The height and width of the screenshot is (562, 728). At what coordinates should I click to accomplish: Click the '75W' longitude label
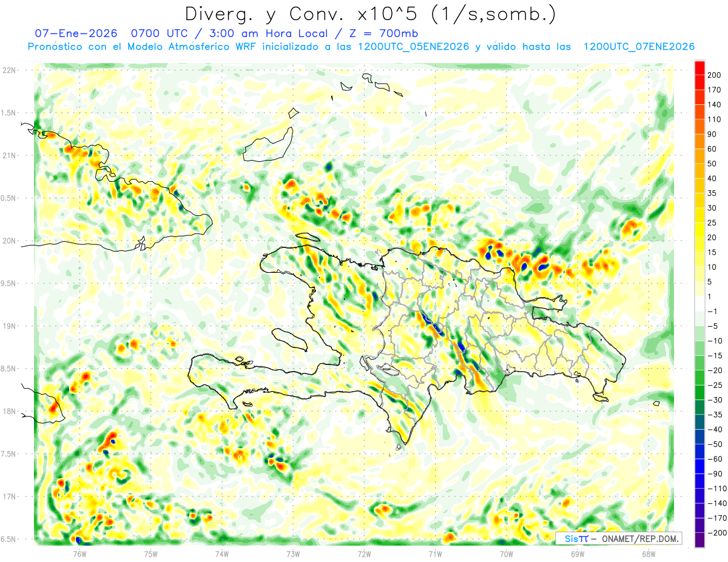(150, 554)
